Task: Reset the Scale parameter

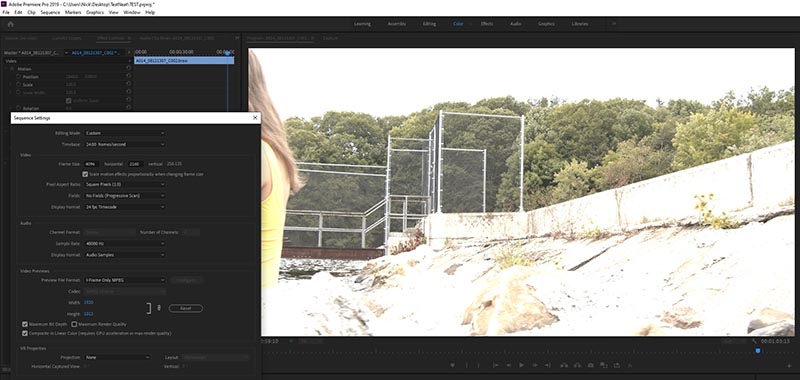Action: click(x=129, y=84)
